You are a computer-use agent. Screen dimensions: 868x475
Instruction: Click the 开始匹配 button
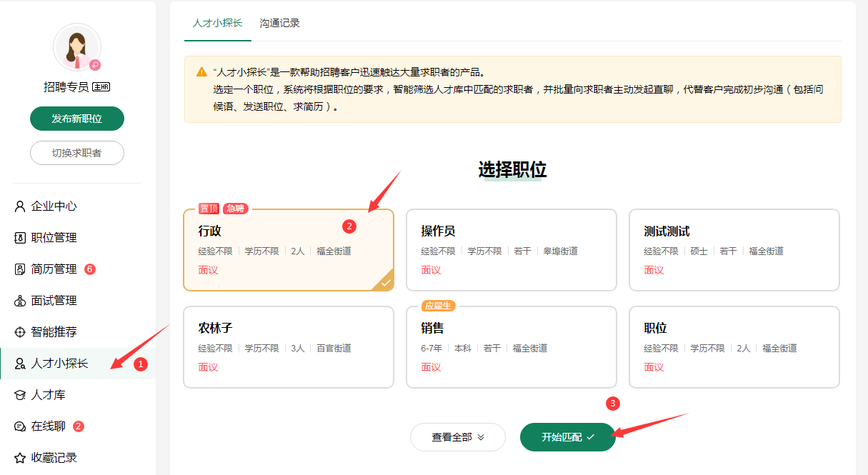click(x=567, y=437)
